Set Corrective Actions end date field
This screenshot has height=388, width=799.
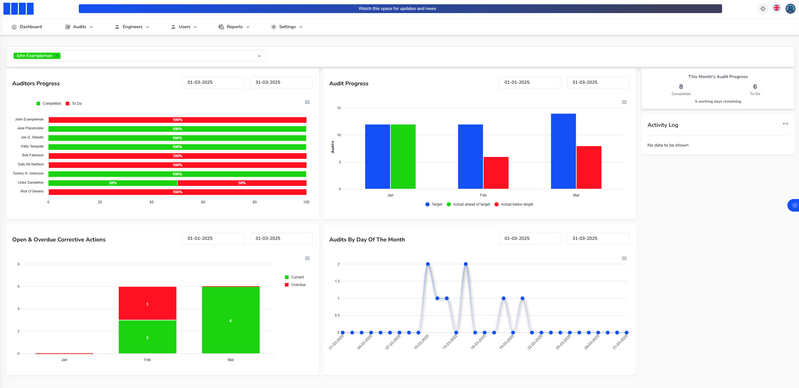click(281, 239)
